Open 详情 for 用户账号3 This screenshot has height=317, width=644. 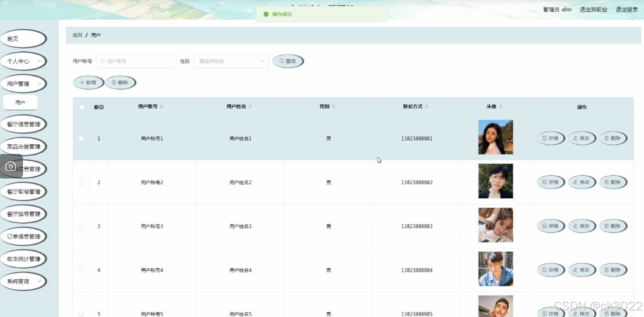pos(551,226)
